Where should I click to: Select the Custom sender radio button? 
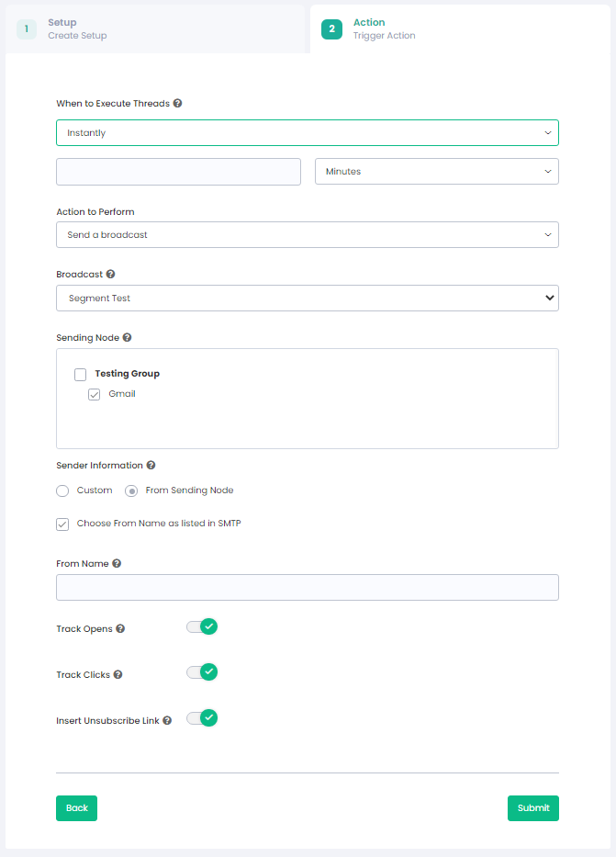(62, 491)
